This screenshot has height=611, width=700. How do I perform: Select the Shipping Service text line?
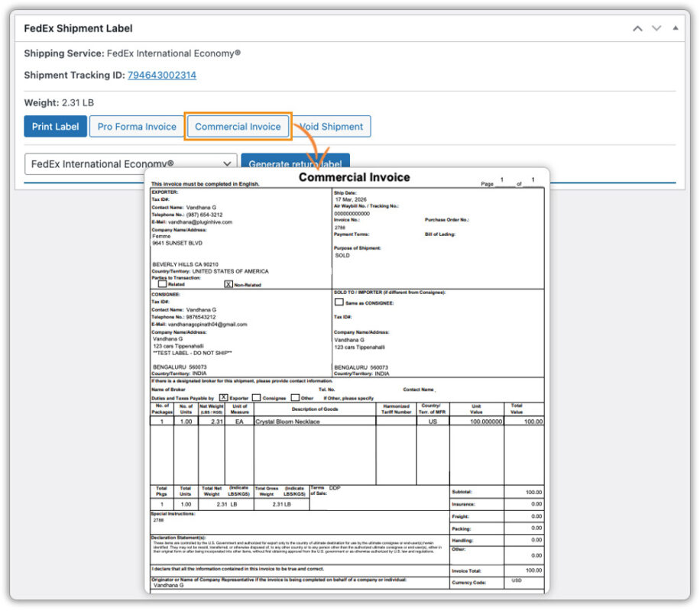pos(132,53)
